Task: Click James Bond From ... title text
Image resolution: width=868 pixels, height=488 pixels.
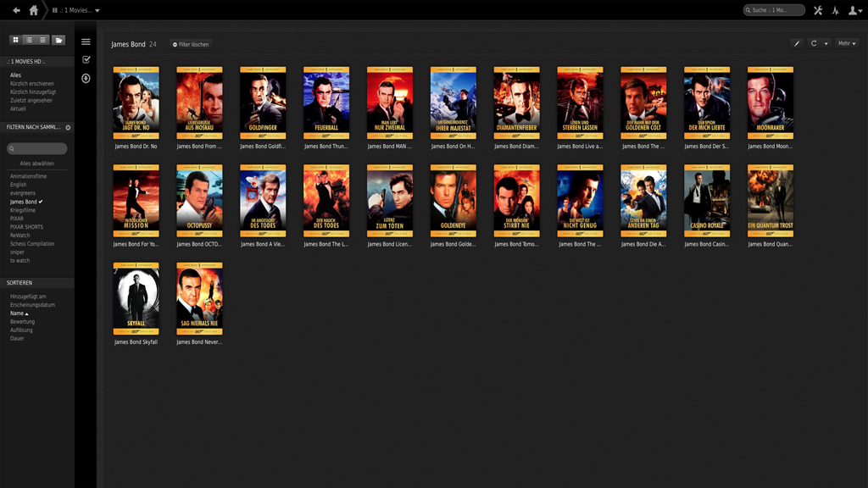Action: point(199,147)
